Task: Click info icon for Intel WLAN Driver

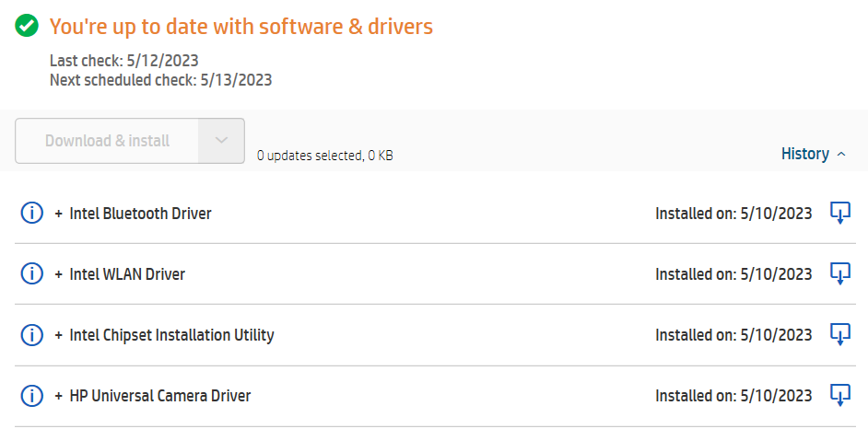Action: (x=31, y=274)
